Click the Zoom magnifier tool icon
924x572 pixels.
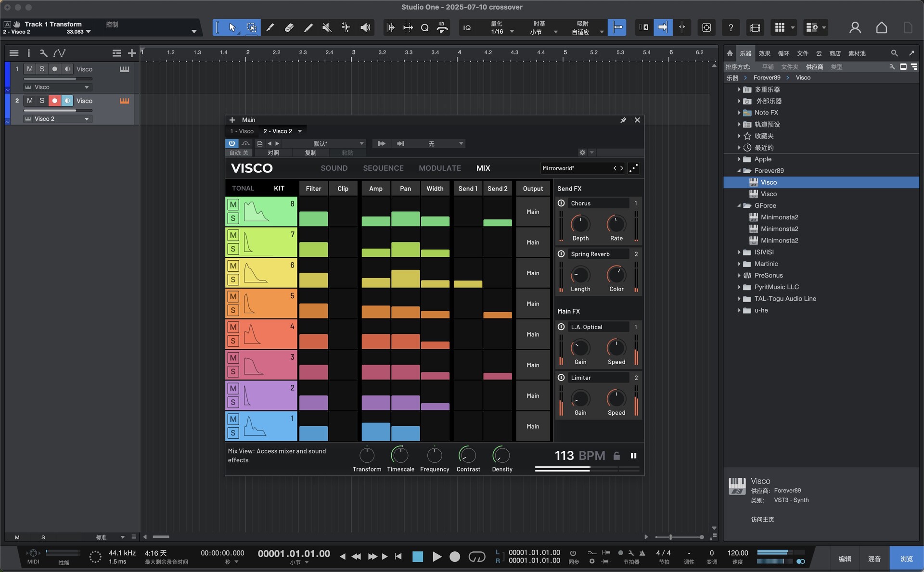click(424, 28)
